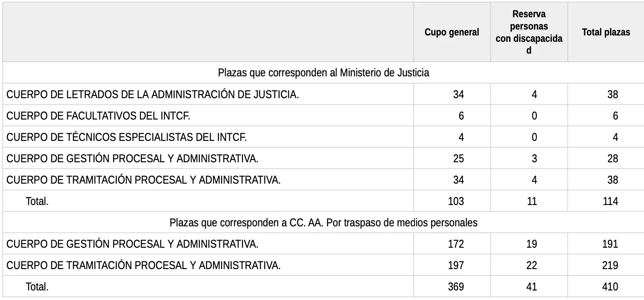Click the Cuerpo de Letrados de la Administración row label
The image size is (644, 300).
153,94
